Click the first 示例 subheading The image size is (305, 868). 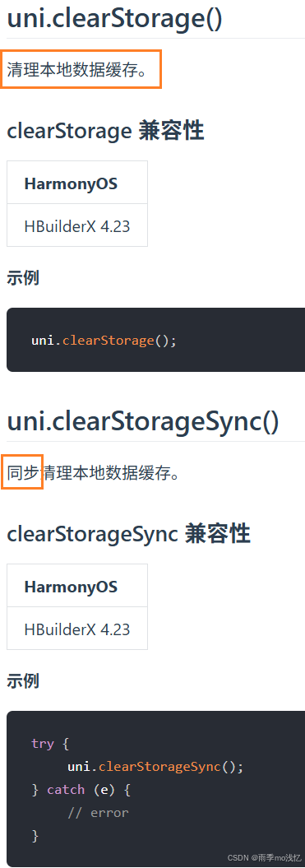23,278
